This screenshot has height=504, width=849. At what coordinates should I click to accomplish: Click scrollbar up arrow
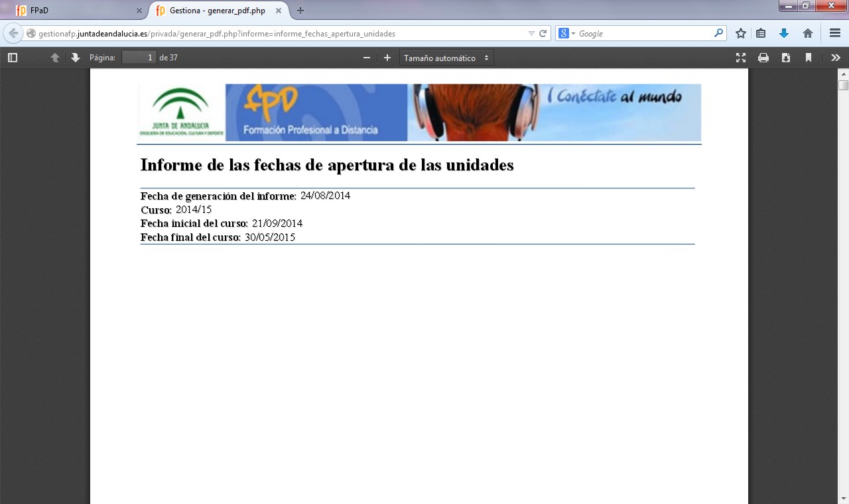pos(843,74)
